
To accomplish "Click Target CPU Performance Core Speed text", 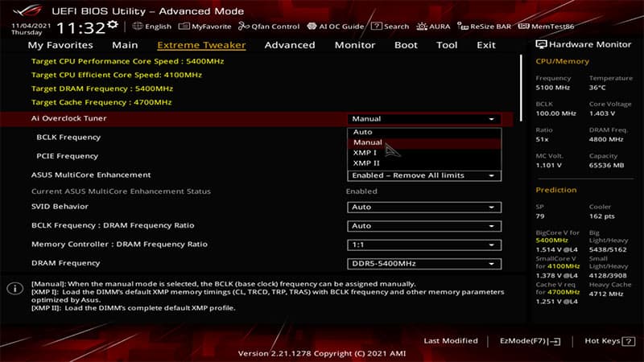I will [x=127, y=62].
